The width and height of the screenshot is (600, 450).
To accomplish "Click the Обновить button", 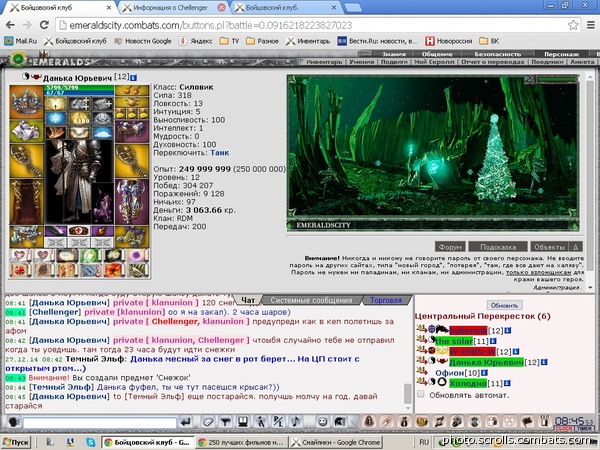I will pos(505,305).
